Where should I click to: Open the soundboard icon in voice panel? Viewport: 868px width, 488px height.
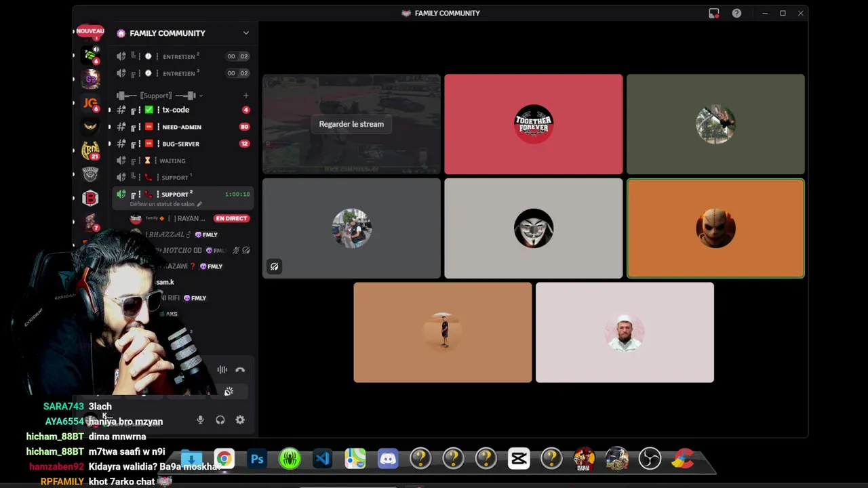pos(229,391)
